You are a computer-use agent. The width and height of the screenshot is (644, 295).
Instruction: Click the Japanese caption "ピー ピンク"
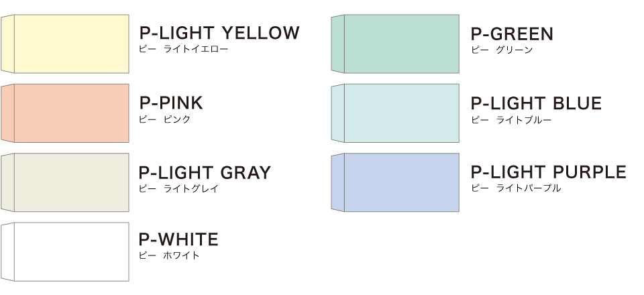click(164, 119)
